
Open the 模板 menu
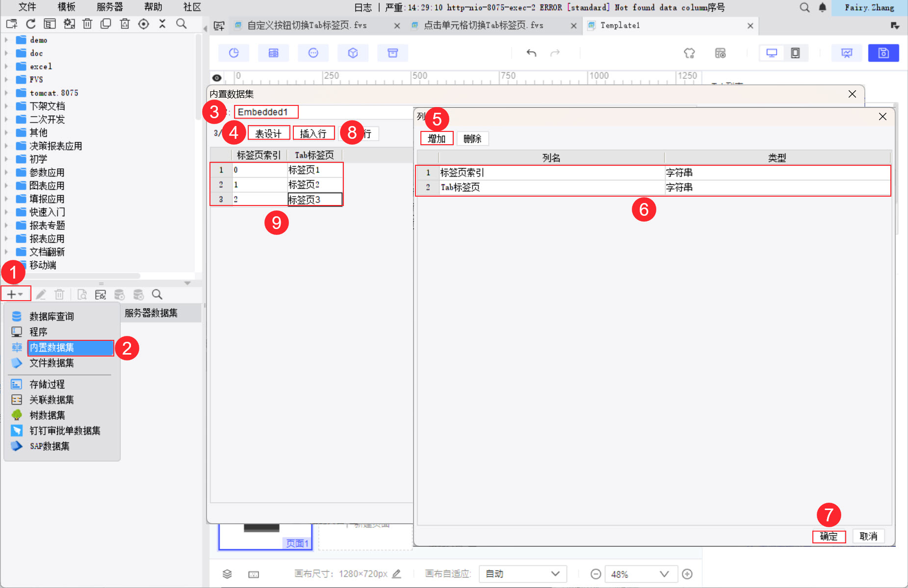(x=66, y=7)
